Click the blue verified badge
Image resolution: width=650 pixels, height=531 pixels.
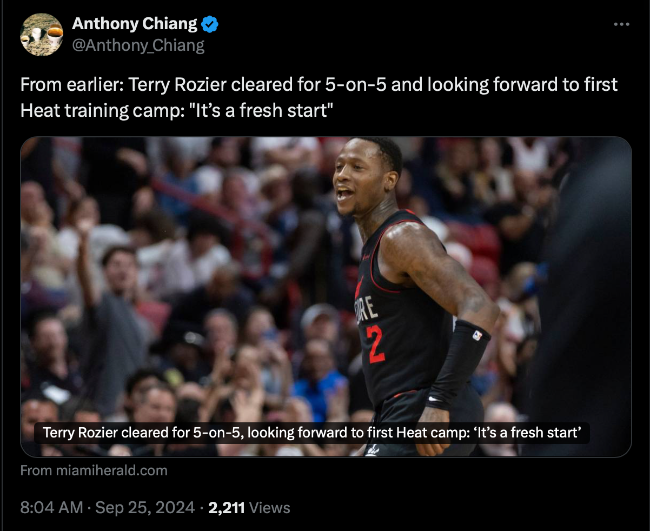(210, 24)
